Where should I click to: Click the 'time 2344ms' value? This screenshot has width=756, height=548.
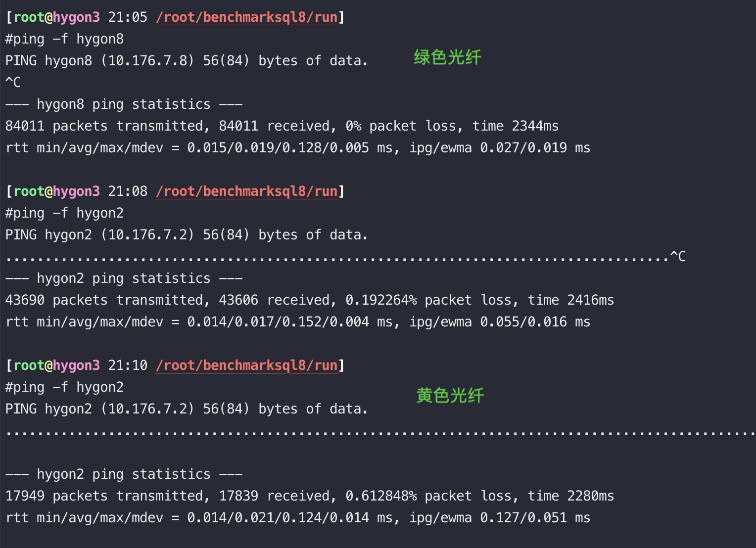[516, 126]
